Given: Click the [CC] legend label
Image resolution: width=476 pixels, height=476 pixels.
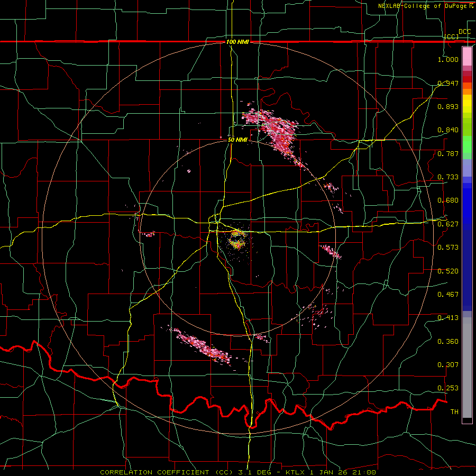Looking at the screenshot, I should pos(452,36).
